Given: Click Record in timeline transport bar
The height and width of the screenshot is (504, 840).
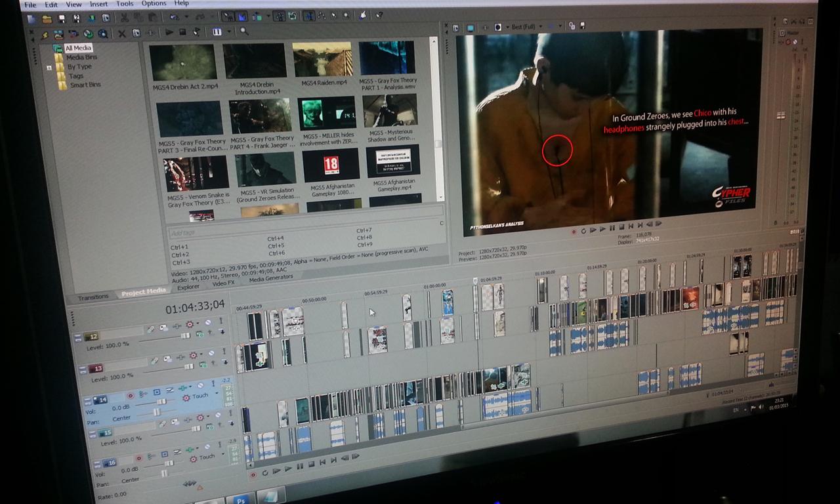Looking at the screenshot, I should (253, 474).
